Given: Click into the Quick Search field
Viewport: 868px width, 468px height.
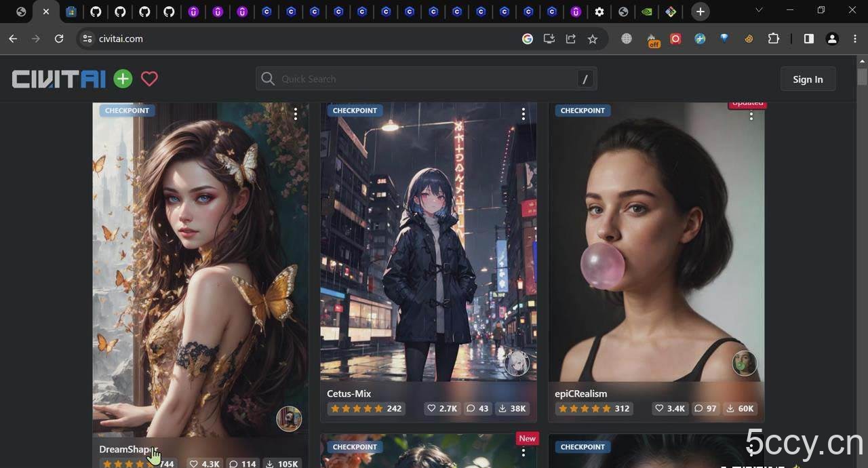Looking at the screenshot, I should (x=420, y=79).
